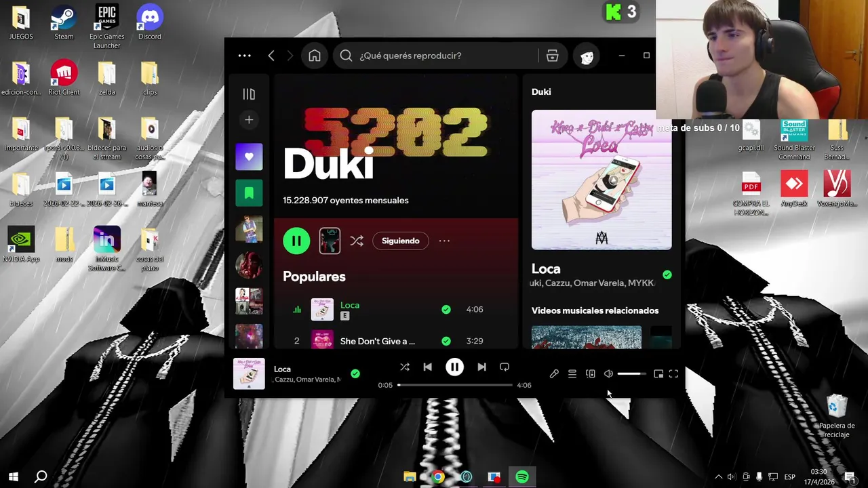Select the Riot Client desktop icon
This screenshot has height=488, width=868.
tap(64, 79)
